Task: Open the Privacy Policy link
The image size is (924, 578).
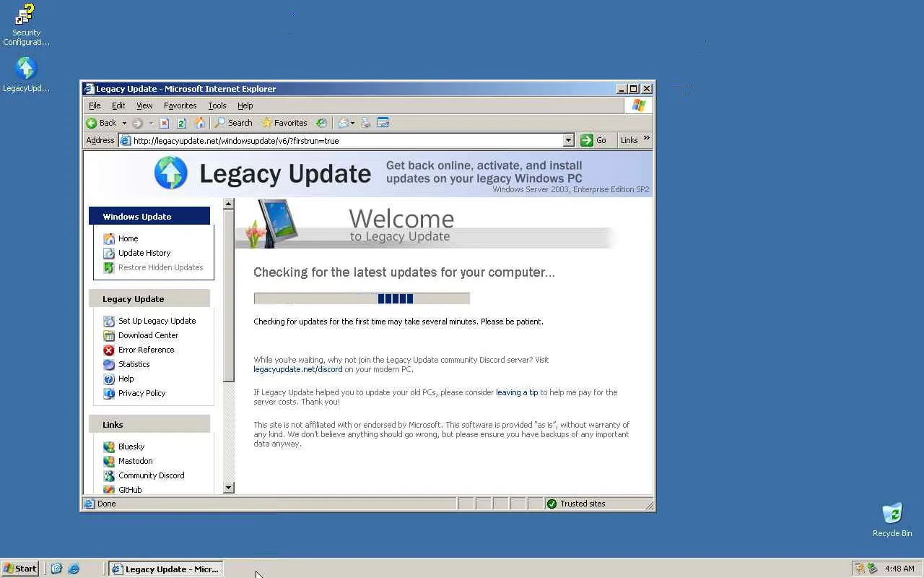Action: pos(141,393)
